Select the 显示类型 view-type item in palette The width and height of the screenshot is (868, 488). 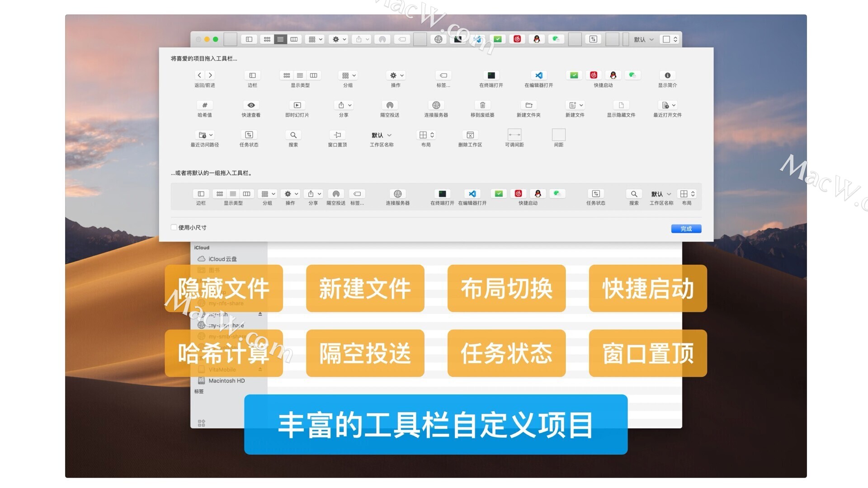tap(300, 75)
